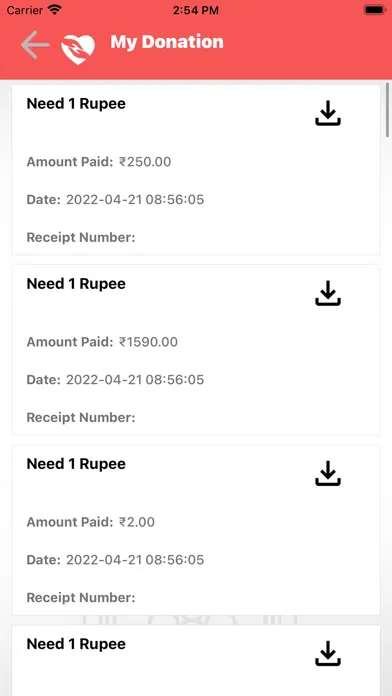The height and width of the screenshot is (696, 392).
Task: Select Amount Paid ₹1590.00 text
Action: [x=102, y=342]
